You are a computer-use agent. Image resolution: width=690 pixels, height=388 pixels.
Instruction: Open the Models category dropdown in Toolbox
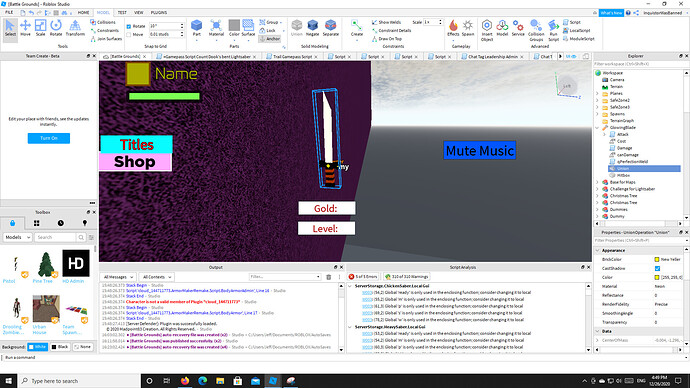(x=18, y=237)
